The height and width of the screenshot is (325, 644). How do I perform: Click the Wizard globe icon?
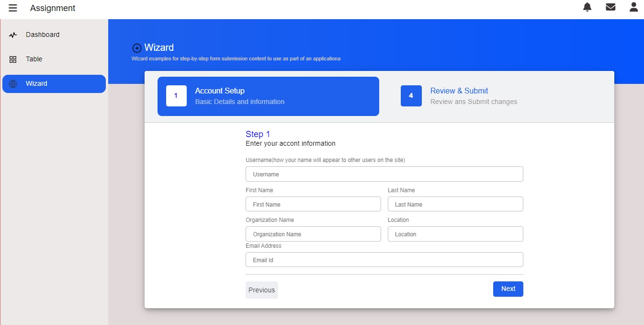coord(13,84)
